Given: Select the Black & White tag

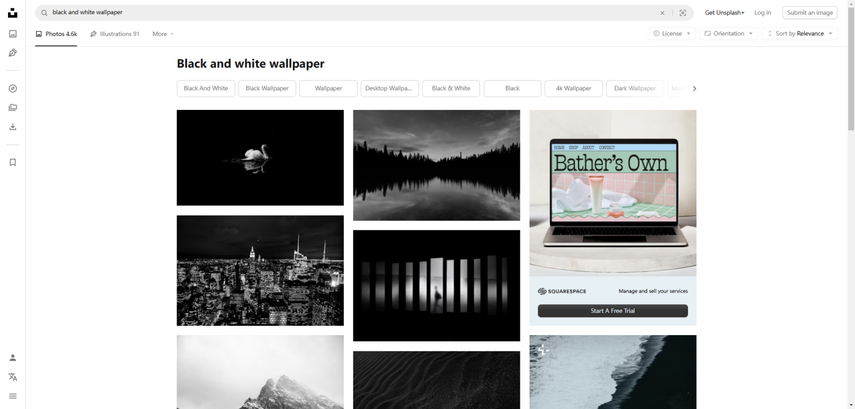Looking at the screenshot, I should 451,88.
